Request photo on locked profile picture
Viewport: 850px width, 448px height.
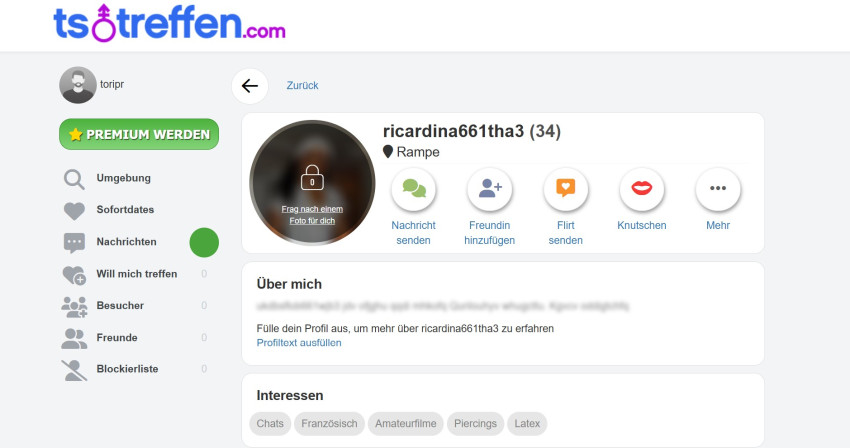[312, 215]
